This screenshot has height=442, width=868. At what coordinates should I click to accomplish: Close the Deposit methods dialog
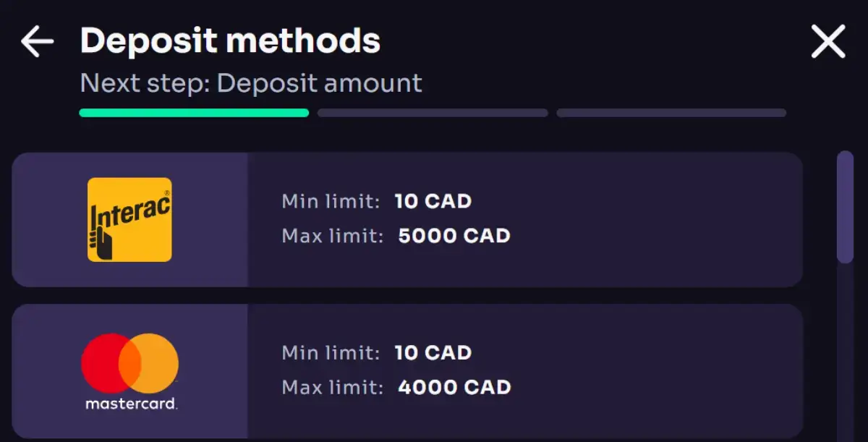828,41
